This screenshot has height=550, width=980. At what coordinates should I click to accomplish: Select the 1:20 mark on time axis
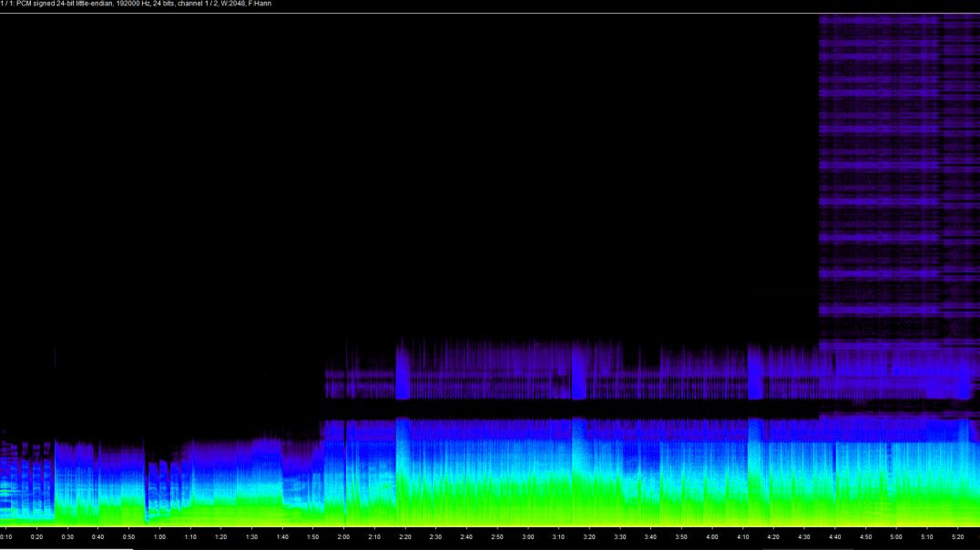point(220,537)
